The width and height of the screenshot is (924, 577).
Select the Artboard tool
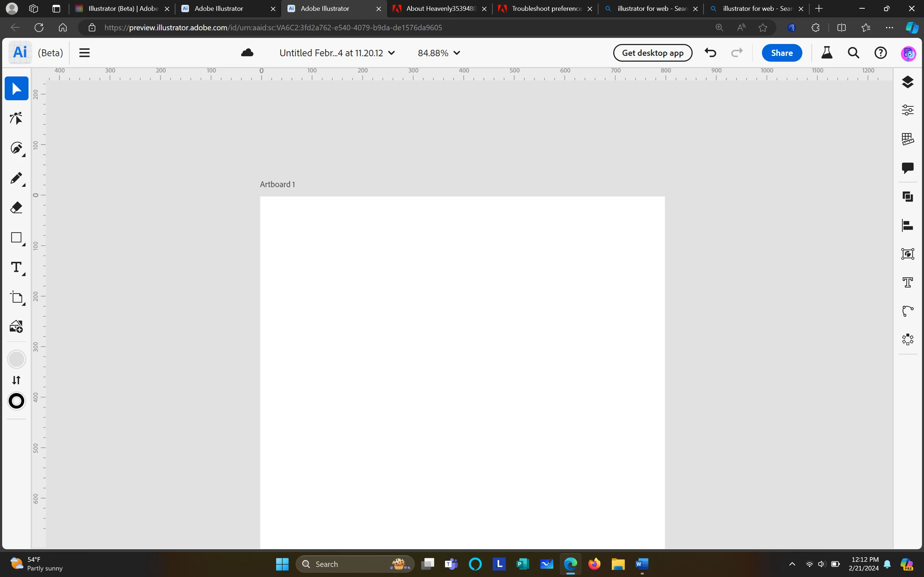click(16, 297)
